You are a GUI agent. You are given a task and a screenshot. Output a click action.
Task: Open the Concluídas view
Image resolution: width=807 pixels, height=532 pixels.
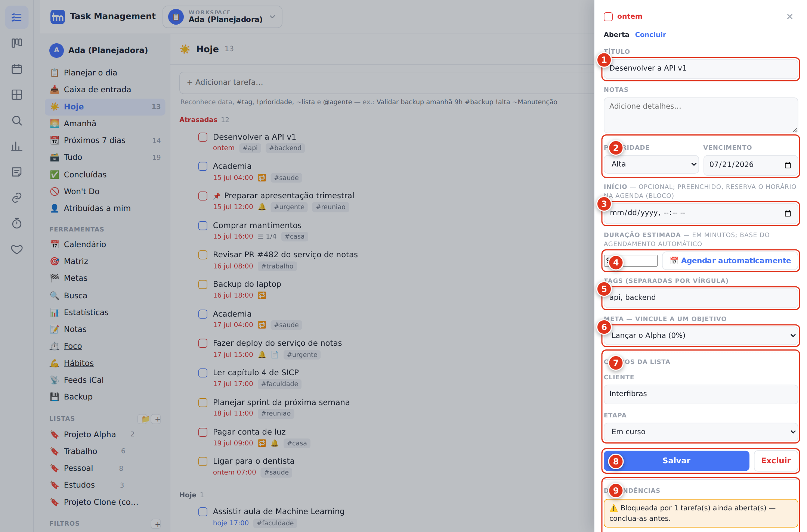click(105, 175)
